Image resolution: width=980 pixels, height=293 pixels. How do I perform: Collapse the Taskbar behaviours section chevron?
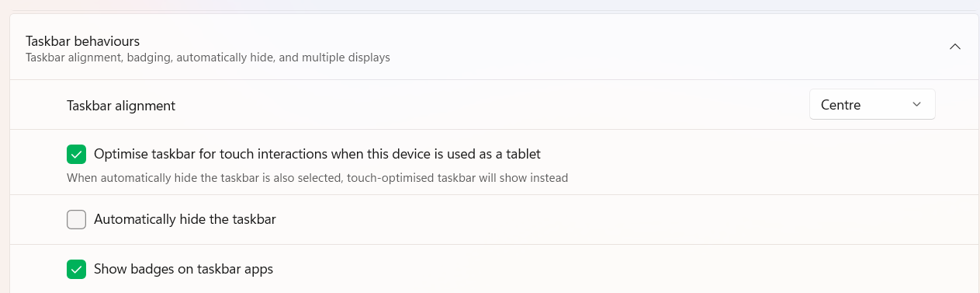click(955, 47)
